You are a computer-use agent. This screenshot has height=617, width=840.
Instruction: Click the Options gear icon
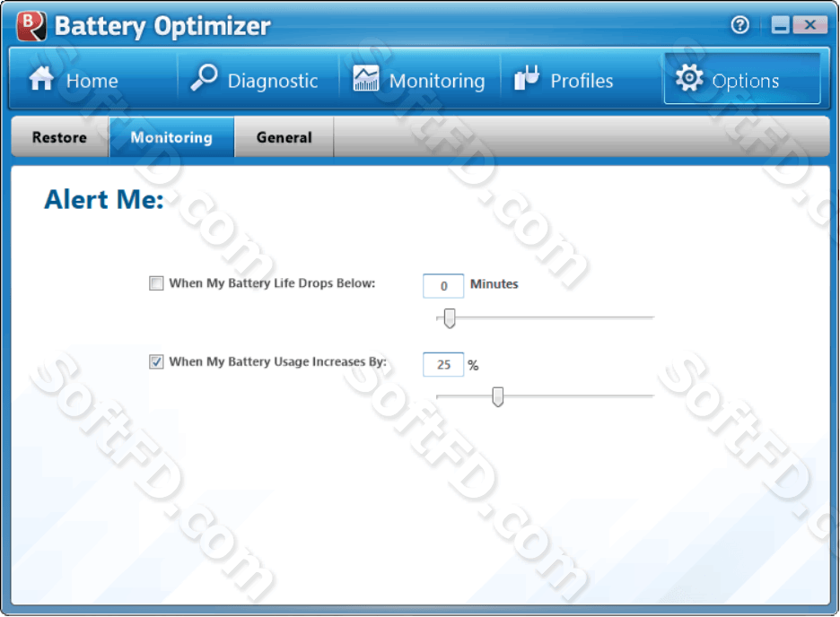click(x=689, y=78)
